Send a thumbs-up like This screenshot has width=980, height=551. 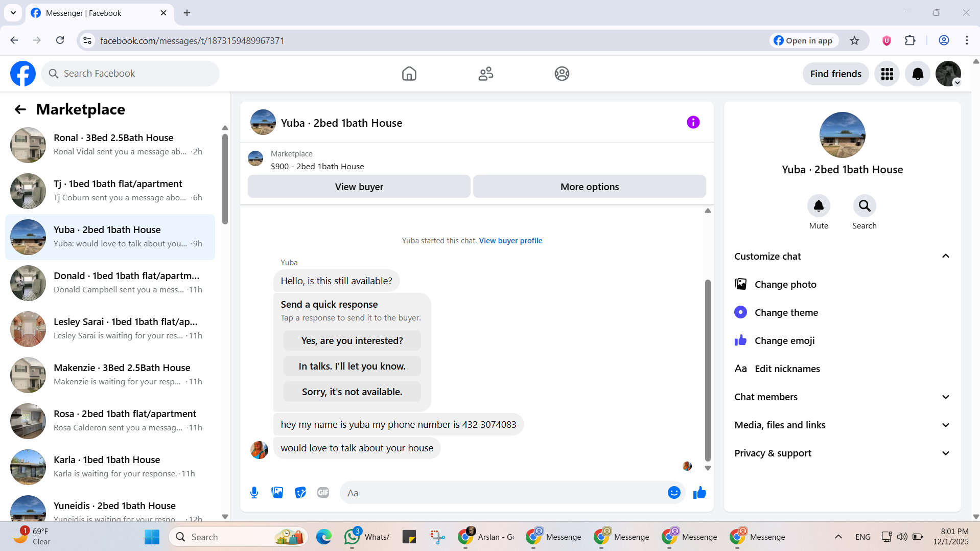pos(699,493)
